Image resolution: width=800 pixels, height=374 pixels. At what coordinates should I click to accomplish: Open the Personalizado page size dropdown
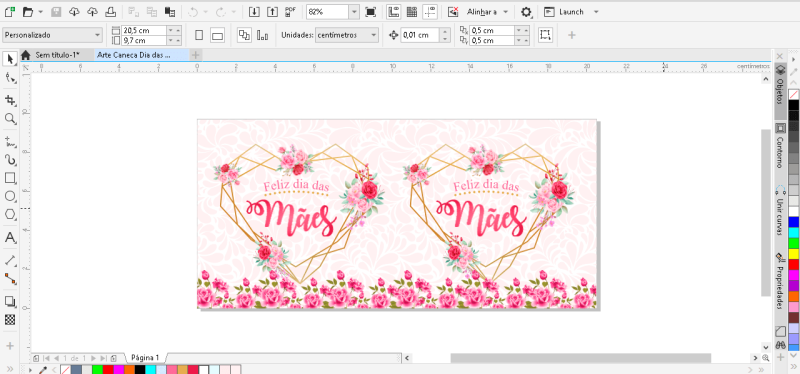click(53, 35)
